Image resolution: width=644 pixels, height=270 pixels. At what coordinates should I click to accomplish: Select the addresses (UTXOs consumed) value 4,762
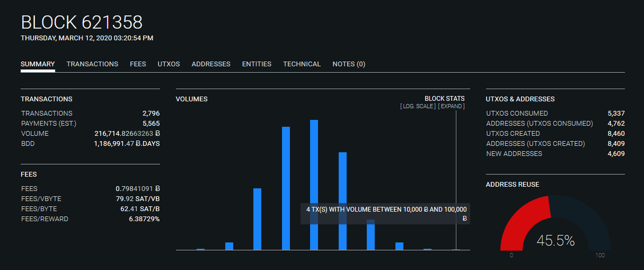(x=616, y=123)
